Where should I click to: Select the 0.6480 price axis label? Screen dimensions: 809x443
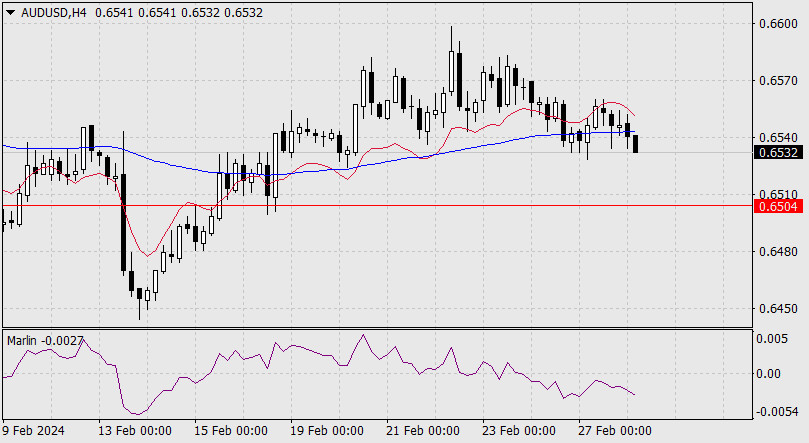pos(778,252)
